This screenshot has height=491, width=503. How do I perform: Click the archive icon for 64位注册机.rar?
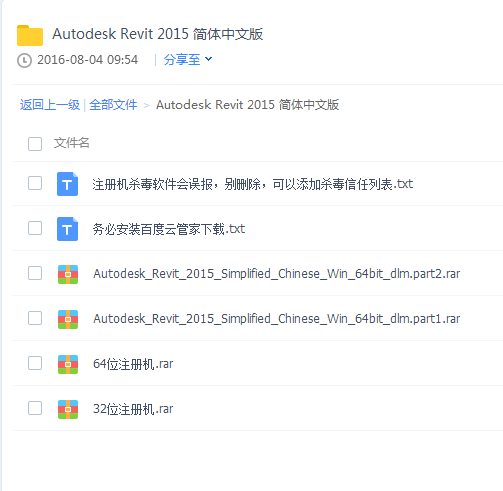tap(68, 364)
